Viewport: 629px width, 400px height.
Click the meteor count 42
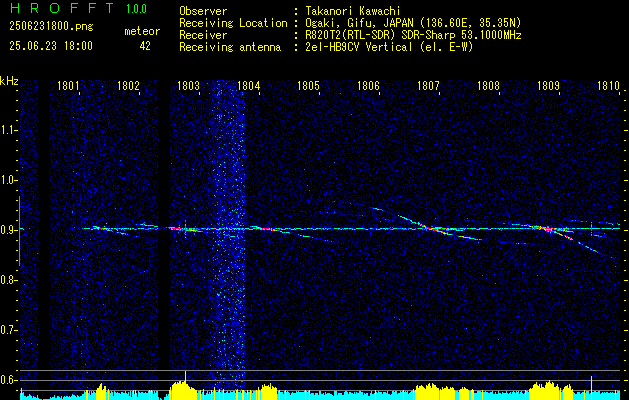pyautogui.click(x=145, y=46)
